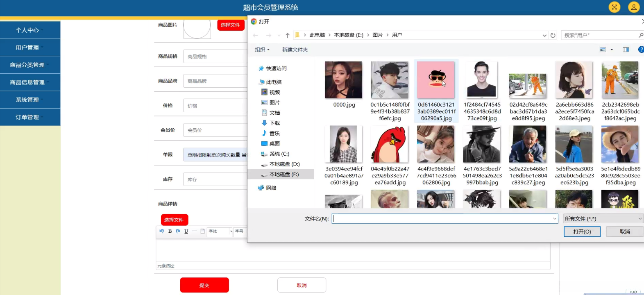
Task: Open the 字体 font dropdown in the editor
Action: coord(220,231)
